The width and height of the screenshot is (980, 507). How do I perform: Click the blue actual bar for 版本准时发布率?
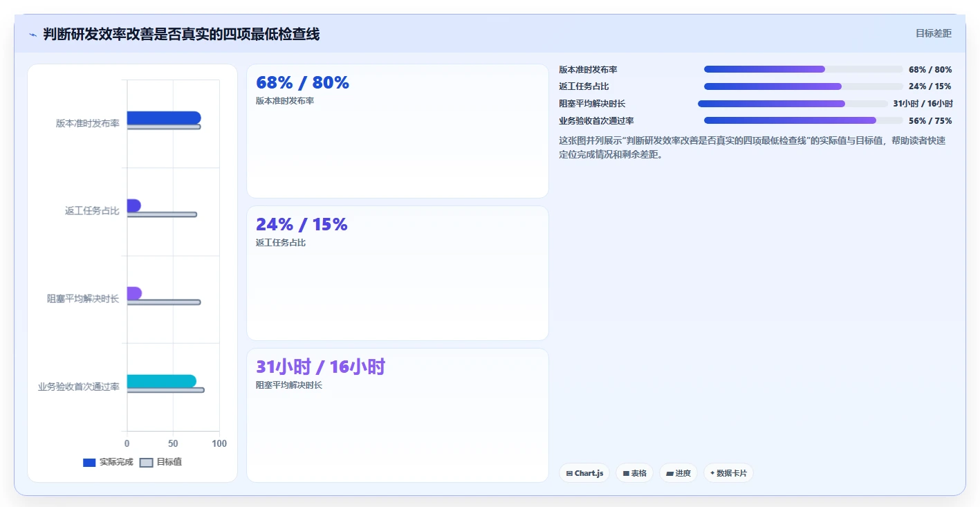click(x=164, y=118)
